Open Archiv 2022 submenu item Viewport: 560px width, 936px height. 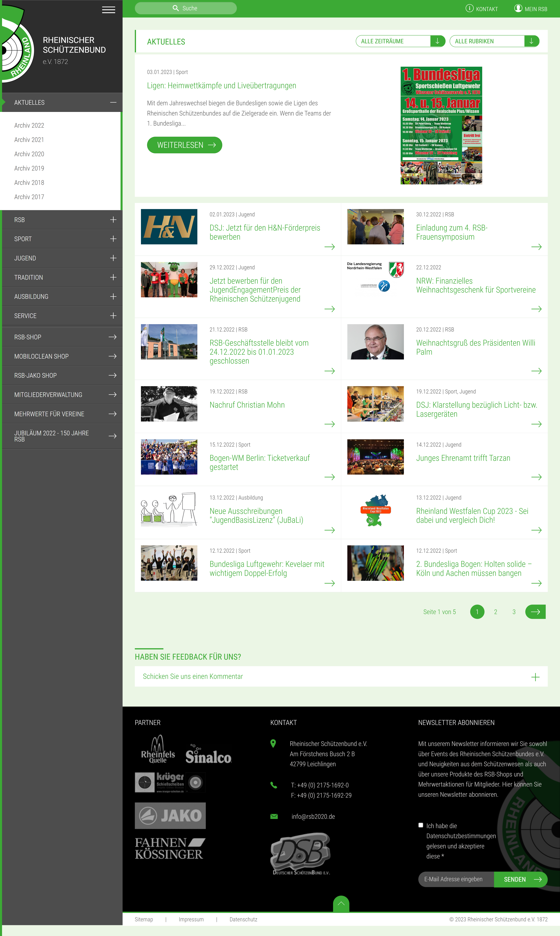pos(29,125)
